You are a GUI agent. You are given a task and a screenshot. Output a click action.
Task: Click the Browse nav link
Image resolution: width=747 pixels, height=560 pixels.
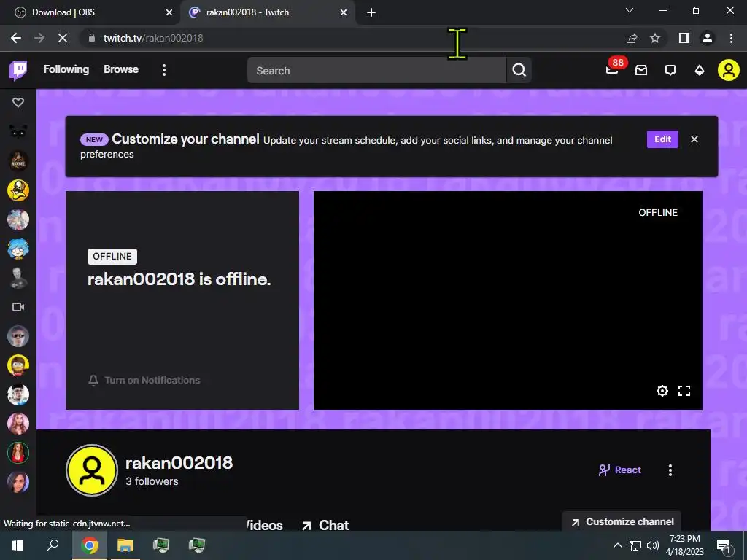[x=121, y=69]
